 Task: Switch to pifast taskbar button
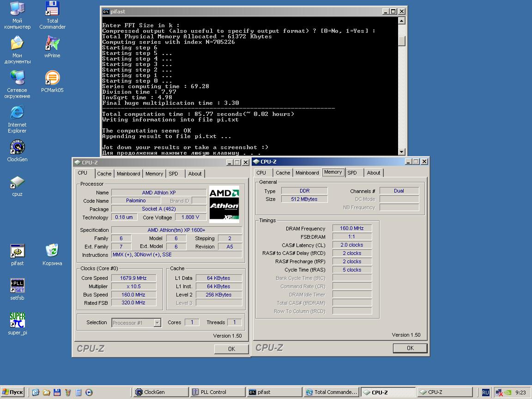tap(274, 392)
